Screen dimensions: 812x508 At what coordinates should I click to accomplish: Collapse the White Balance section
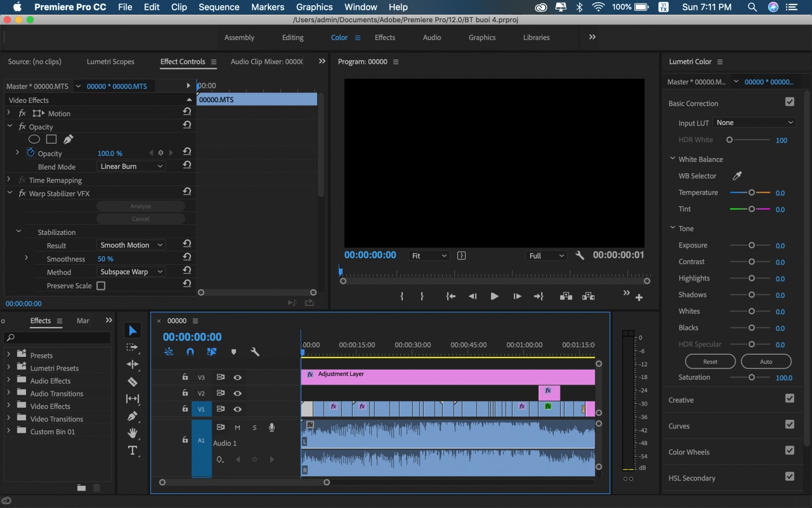pyautogui.click(x=673, y=159)
